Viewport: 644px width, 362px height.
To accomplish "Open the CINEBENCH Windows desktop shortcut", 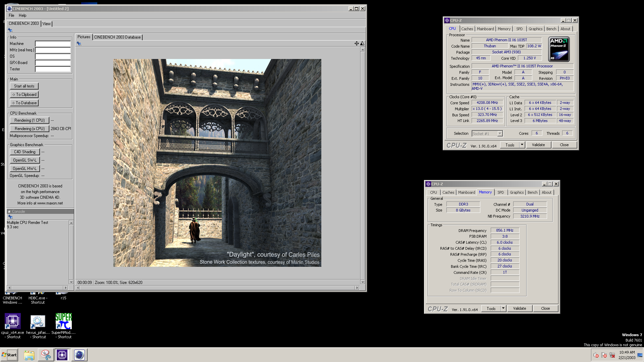I will [x=12, y=298].
